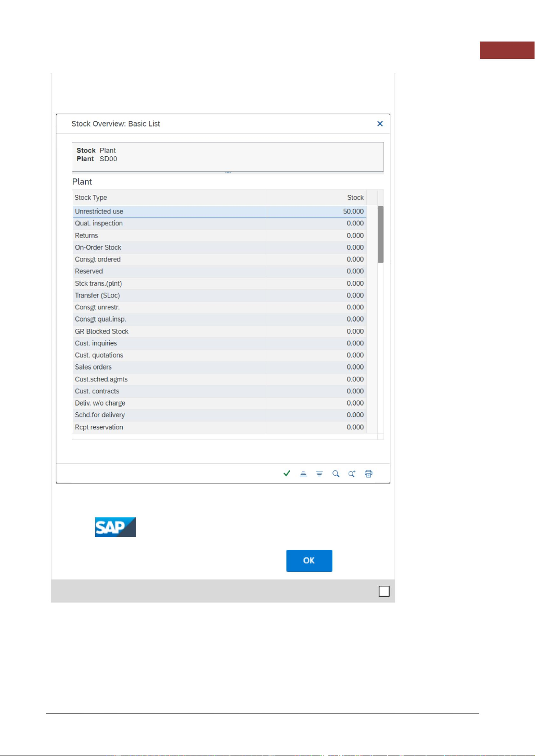Viewport: 535px width, 756px height.
Task: Click the Find magnifier icon
Action: [x=336, y=474]
